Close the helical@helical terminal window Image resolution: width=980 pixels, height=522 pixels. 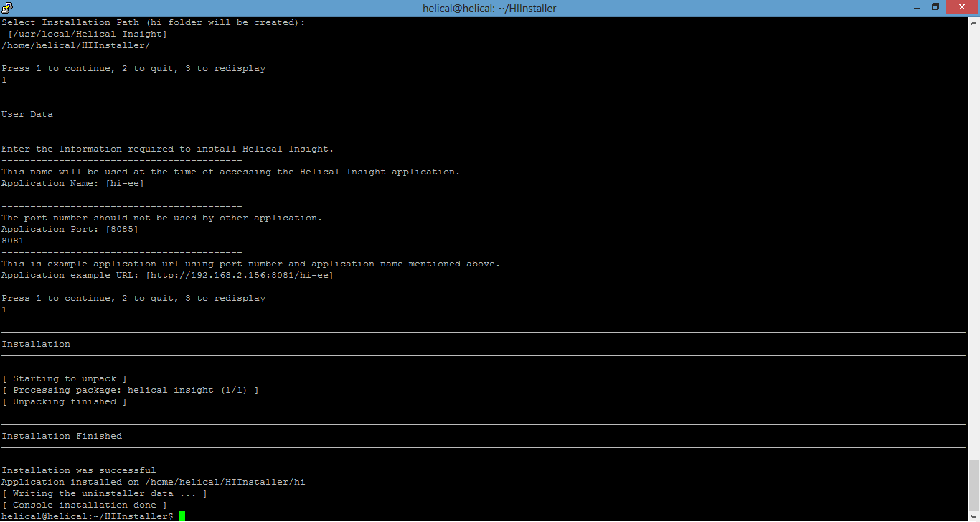(961, 7)
